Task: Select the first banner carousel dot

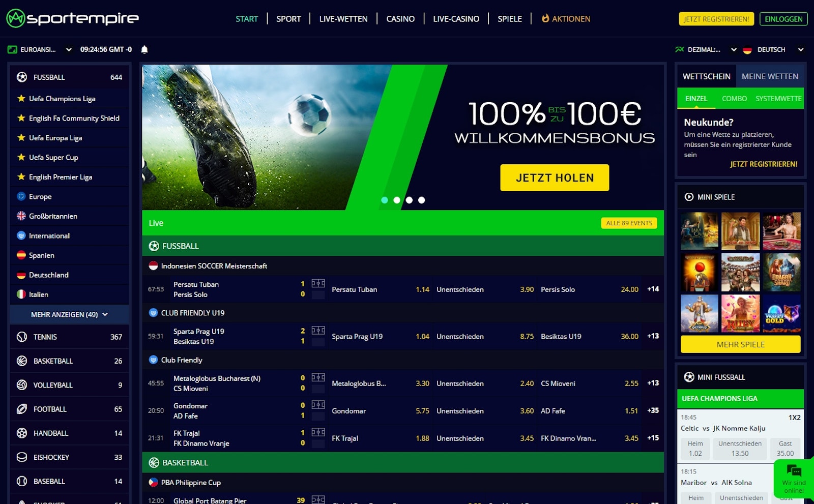Action: [385, 200]
